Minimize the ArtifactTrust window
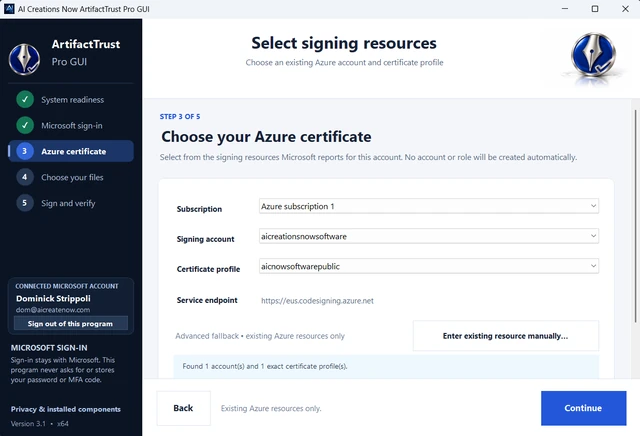 (565, 9)
